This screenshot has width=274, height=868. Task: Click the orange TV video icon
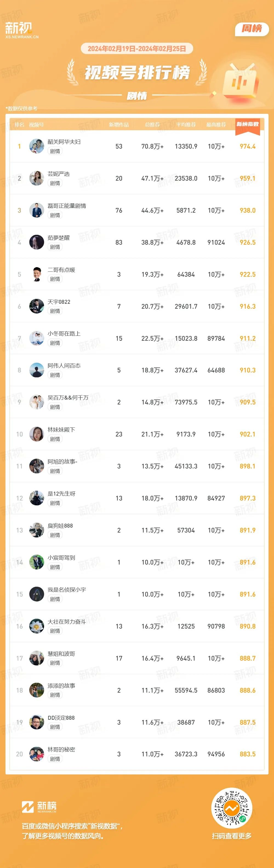[x=241, y=81]
